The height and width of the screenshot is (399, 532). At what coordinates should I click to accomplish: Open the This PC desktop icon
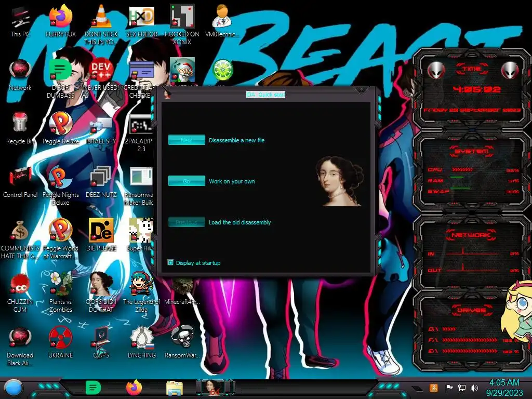click(20, 21)
